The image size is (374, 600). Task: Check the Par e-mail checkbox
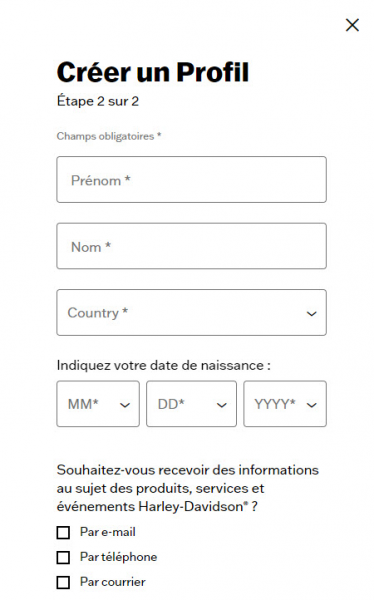(x=63, y=532)
